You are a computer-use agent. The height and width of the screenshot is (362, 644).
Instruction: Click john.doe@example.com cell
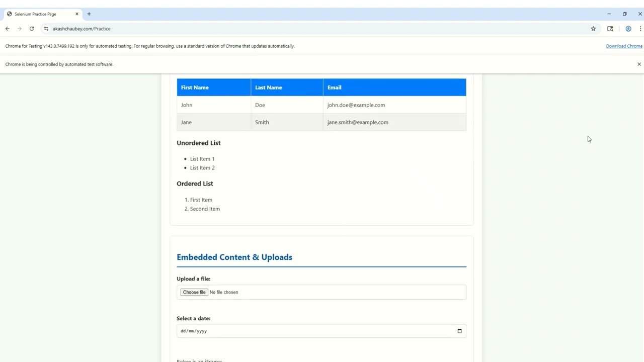point(394,105)
